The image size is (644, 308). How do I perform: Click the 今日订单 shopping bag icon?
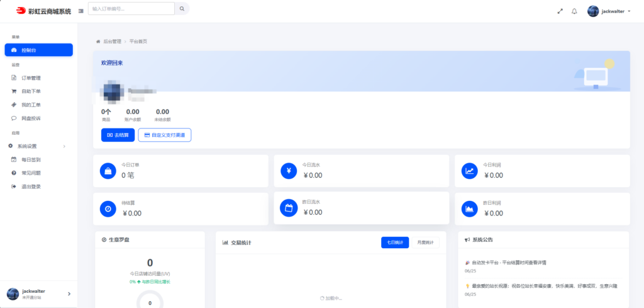108,171
